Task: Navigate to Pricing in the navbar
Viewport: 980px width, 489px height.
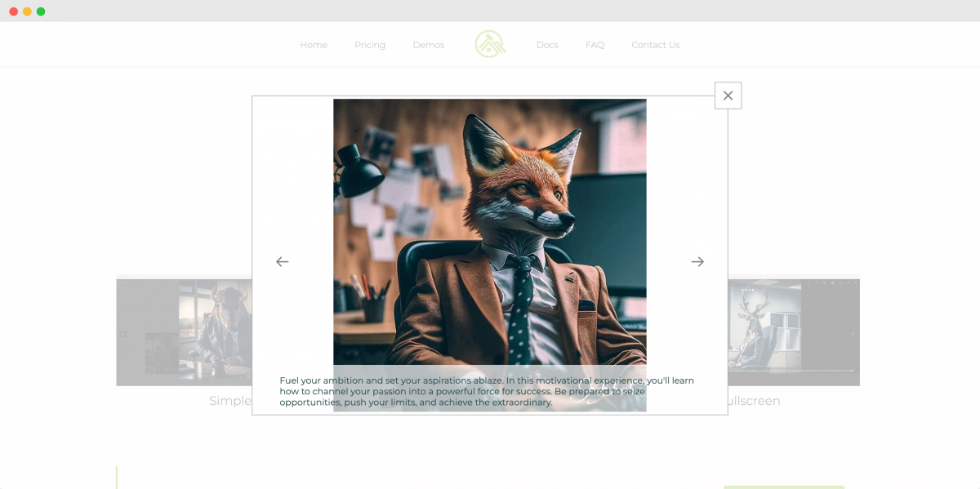Action: pyautogui.click(x=370, y=45)
